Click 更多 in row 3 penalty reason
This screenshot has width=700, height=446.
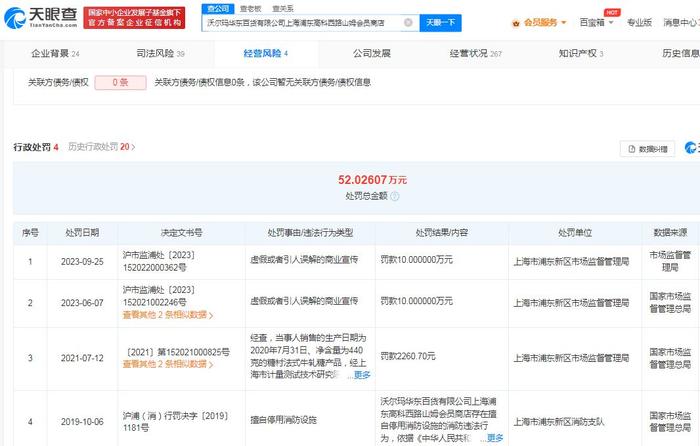point(362,375)
